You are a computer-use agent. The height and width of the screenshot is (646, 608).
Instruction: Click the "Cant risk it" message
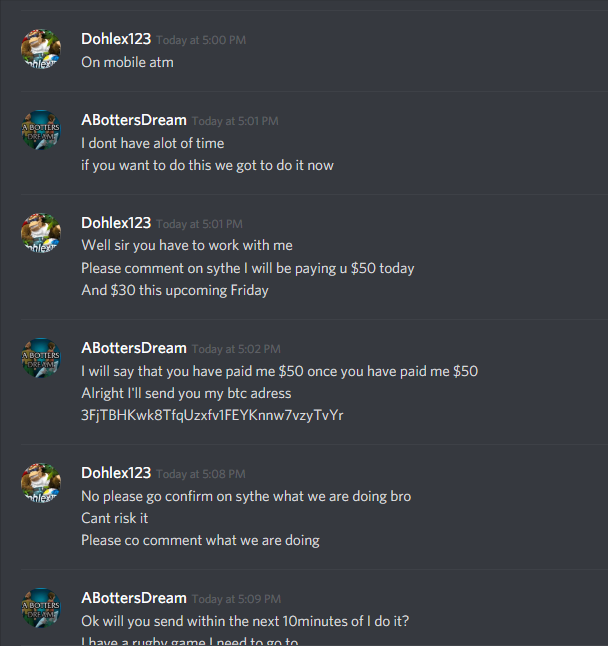click(115, 518)
